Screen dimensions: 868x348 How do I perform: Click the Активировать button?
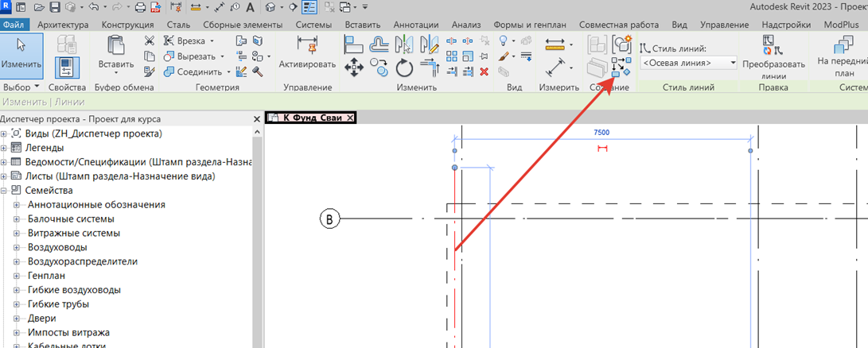pyautogui.click(x=307, y=55)
